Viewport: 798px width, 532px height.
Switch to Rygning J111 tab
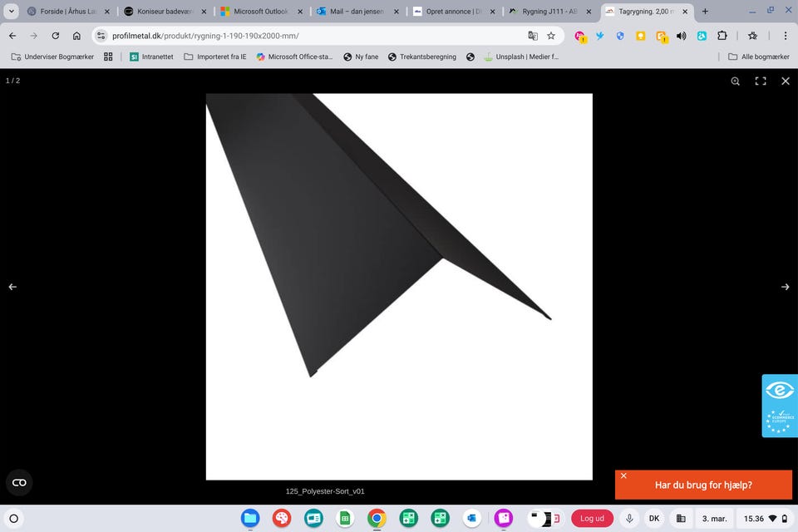550,11
